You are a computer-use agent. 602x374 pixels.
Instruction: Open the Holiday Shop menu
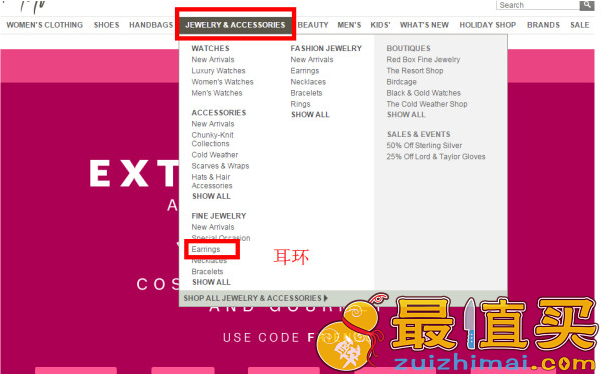488,25
